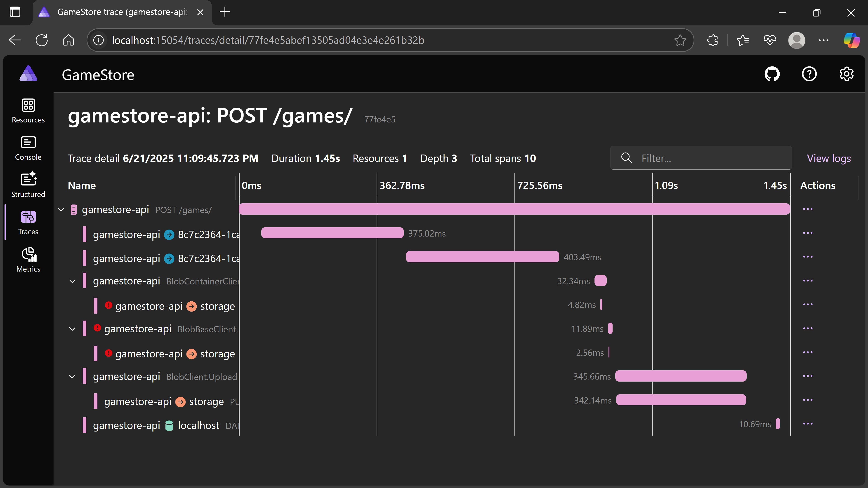Open the Favorites list icon

click(743, 40)
